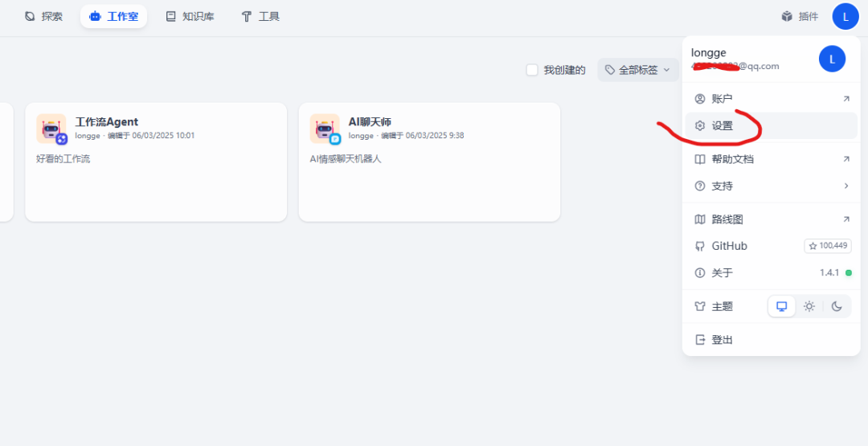Click external arrow next to 路线图
This screenshot has height=446, width=868.
(x=845, y=219)
